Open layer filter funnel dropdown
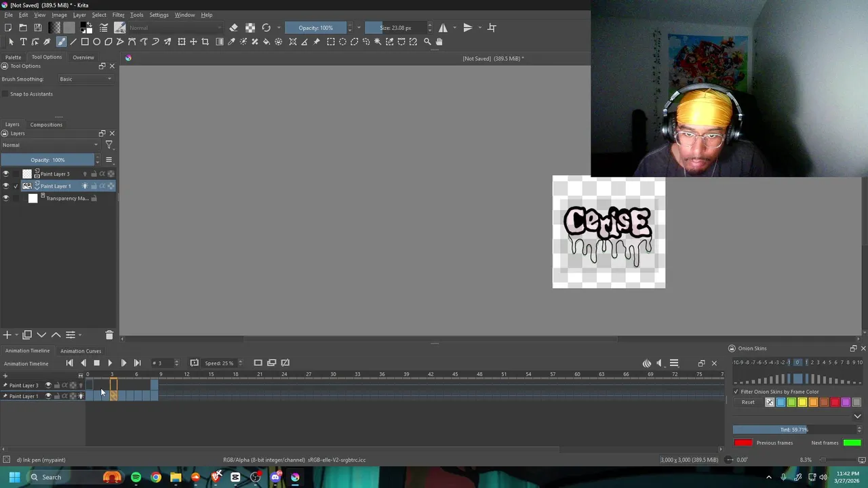Screen dimensions: 868x488 [x=109, y=145]
